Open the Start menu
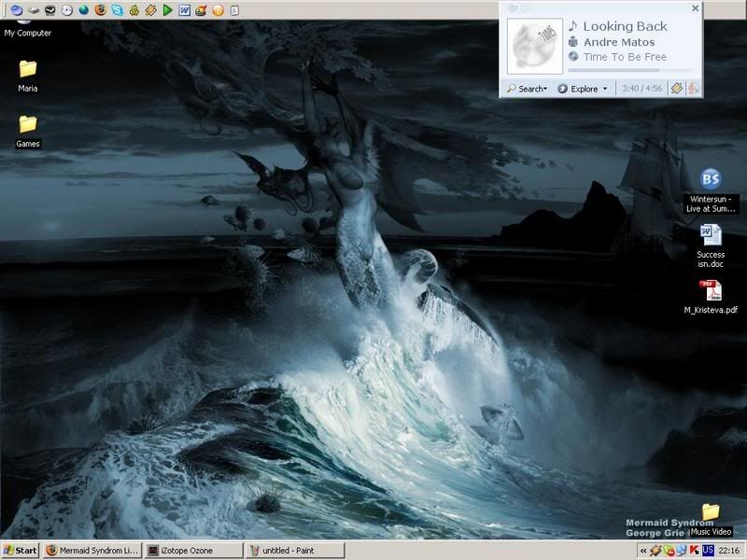747x560 pixels. [x=21, y=551]
